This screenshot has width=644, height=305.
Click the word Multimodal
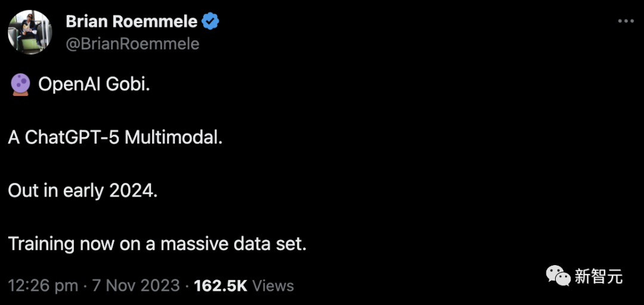click(x=173, y=138)
